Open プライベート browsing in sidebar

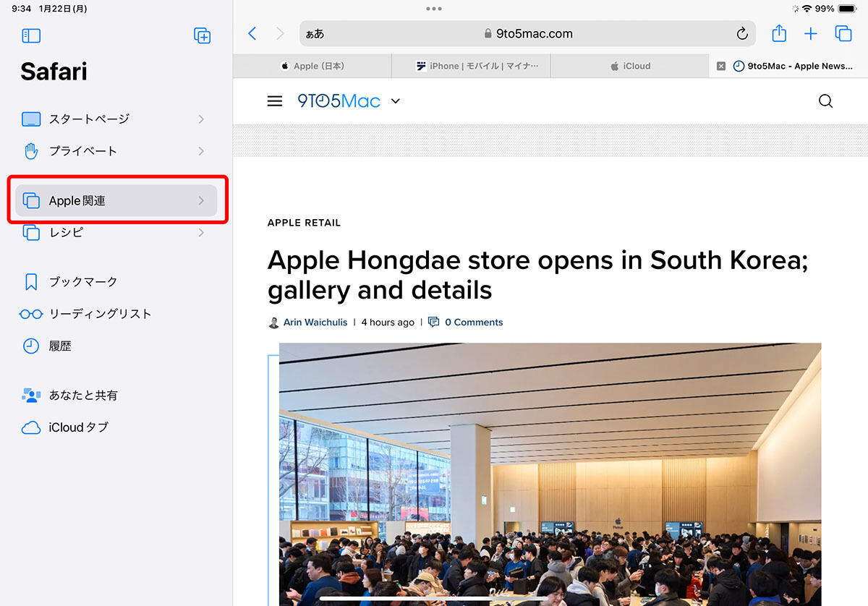[116, 151]
